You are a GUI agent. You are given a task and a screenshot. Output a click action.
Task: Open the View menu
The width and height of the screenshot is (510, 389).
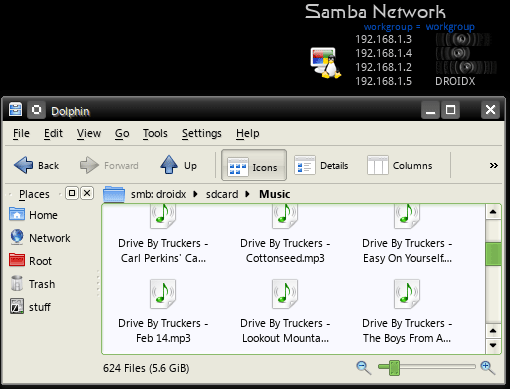pos(89,133)
